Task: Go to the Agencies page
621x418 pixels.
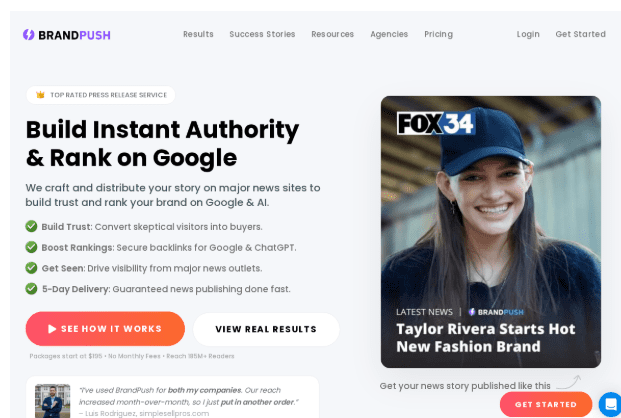Action: click(389, 34)
